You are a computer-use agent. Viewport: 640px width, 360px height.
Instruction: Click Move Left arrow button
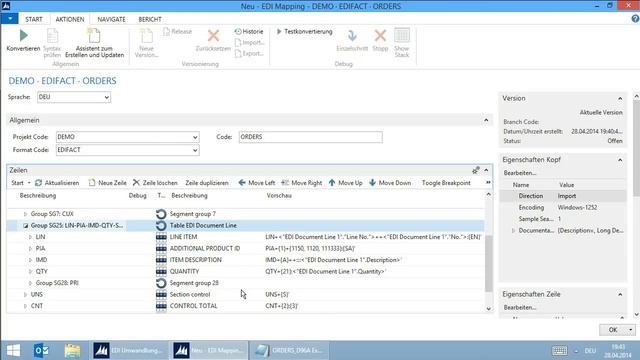coord(257,183)
